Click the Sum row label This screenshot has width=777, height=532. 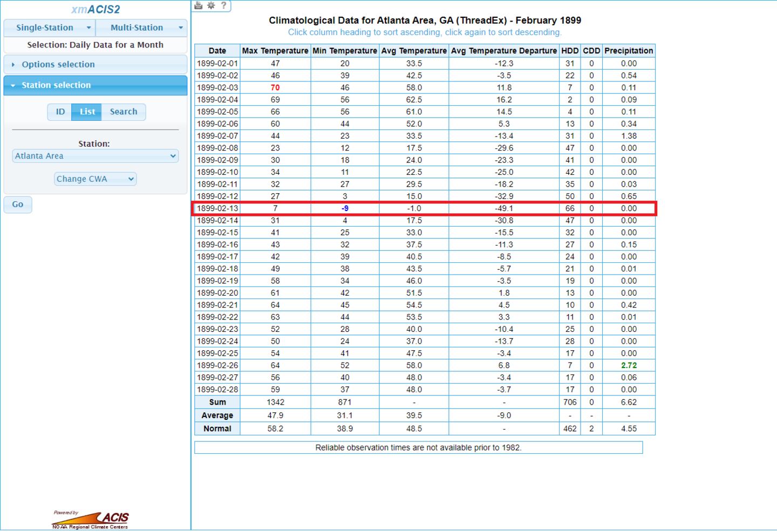(217, 403)
